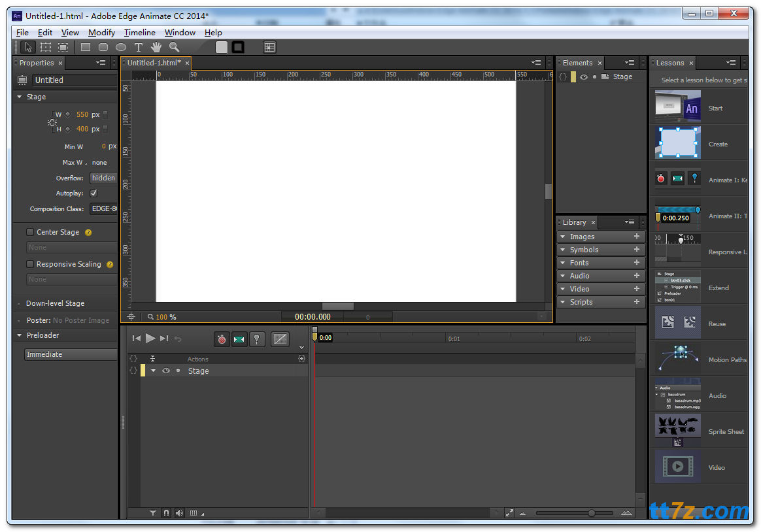The width and height of the screenshot is (761, 532).
Task: Toggle Auto-Keyframe stopwatch in timeline
Action: click(222, 339)
